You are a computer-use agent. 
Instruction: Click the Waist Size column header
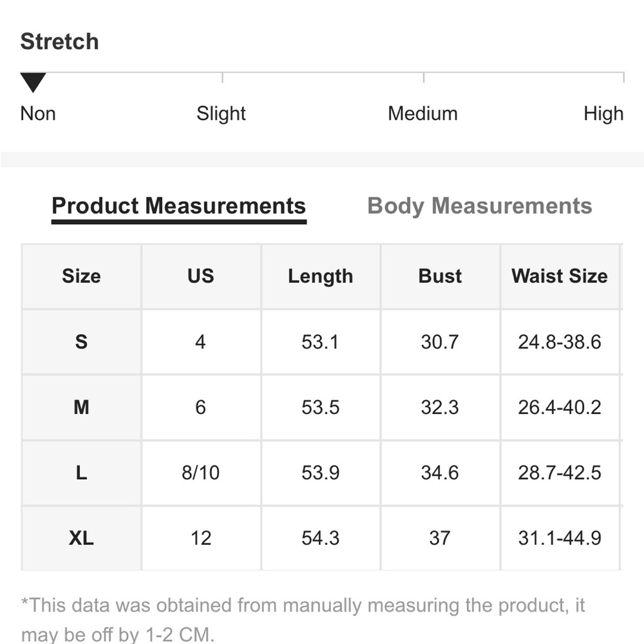click(x=560, y=276)
